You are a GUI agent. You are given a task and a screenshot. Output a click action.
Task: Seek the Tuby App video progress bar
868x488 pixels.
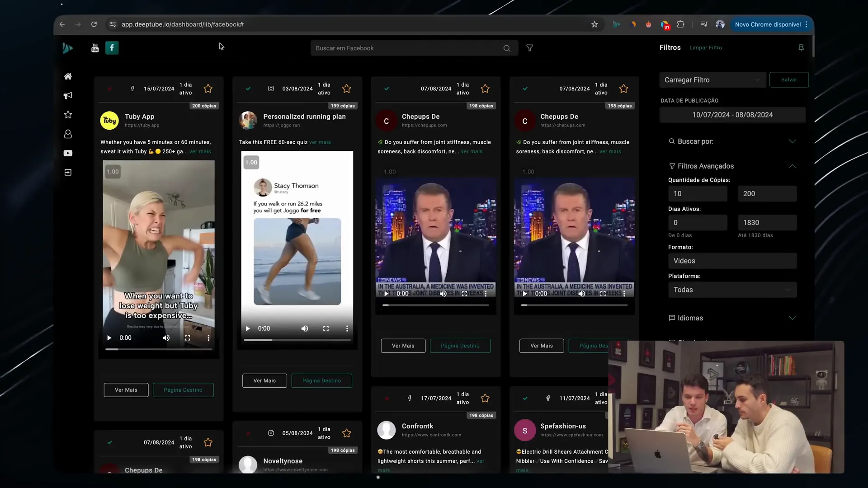click(x=159, y=349)
